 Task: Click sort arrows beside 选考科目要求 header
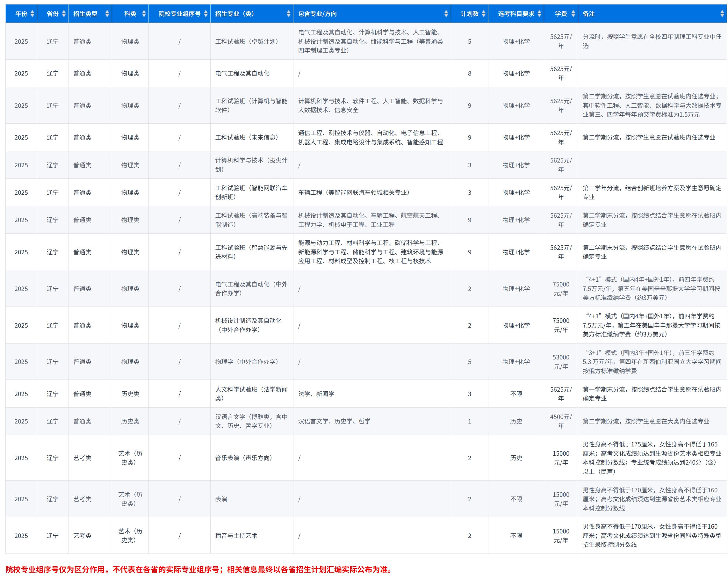(x=539, y=13)
